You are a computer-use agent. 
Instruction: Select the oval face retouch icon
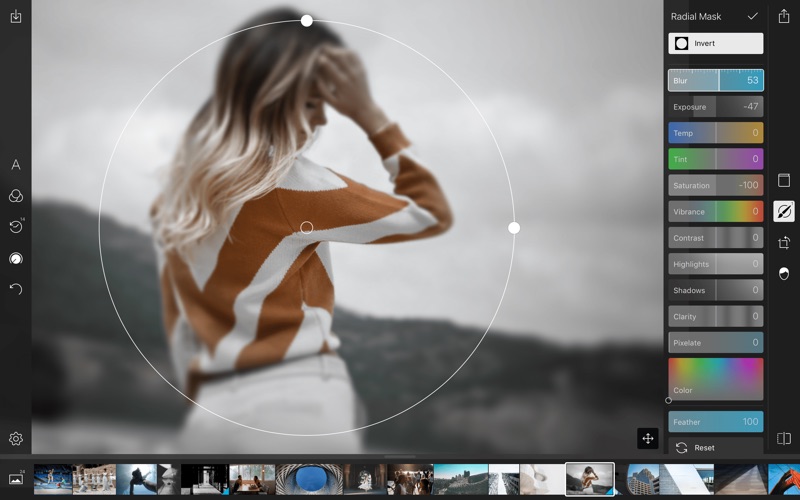tap(784, 273)
